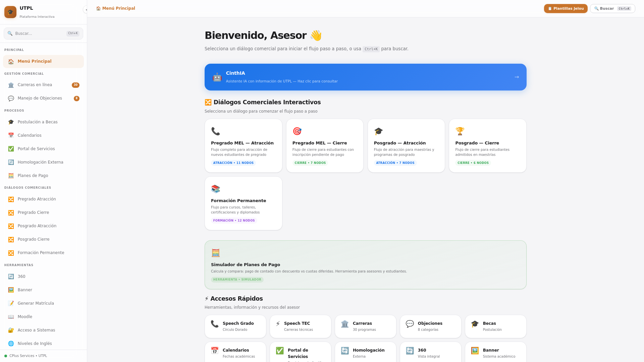Click the CIERRE • 7 NODOS tag
The width and height of the screenshot is (644, 362).
310,163
